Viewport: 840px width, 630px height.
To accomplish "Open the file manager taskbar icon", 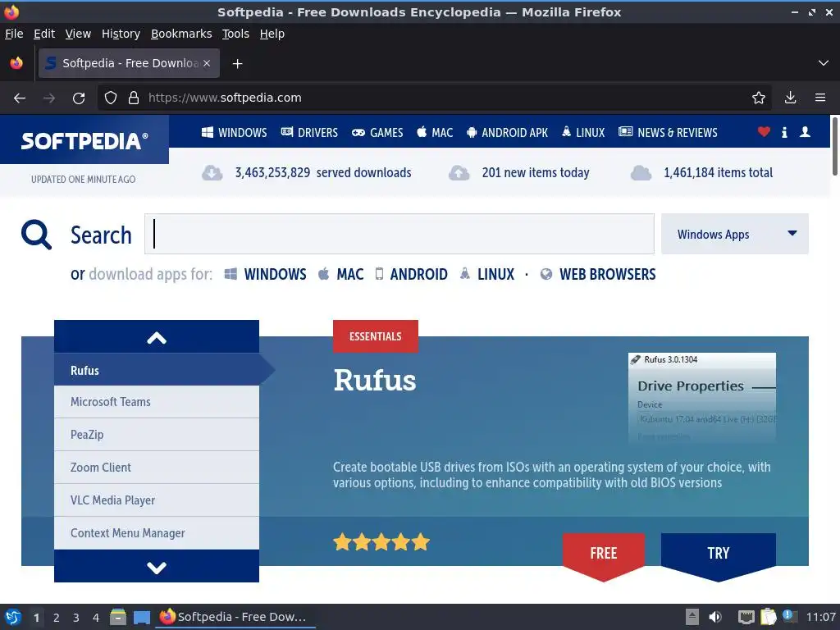I will (118, 617).
